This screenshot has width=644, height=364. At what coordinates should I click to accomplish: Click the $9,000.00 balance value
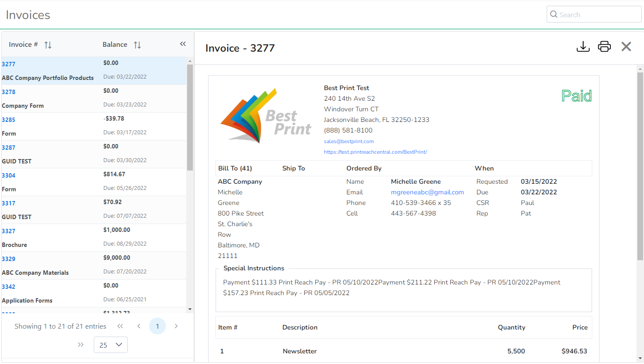(x=117, y=258)
